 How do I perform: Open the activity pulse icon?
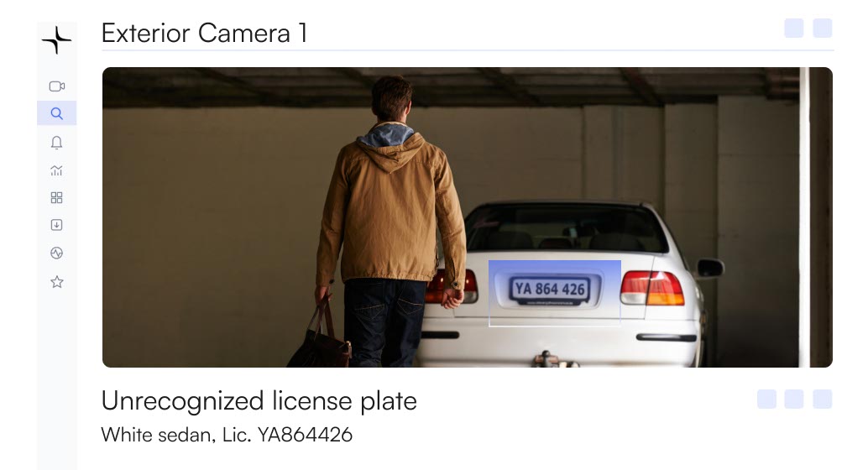56,253
